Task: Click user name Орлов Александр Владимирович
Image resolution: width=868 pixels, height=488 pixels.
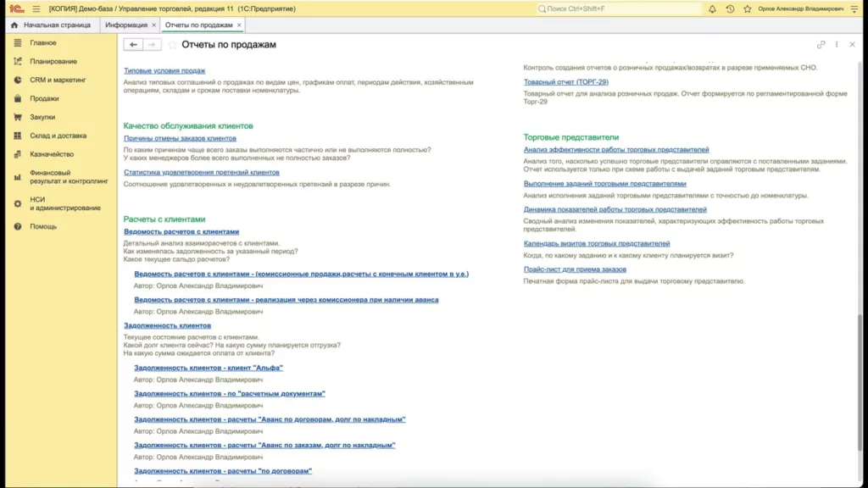Action: (x=800, y=8)
